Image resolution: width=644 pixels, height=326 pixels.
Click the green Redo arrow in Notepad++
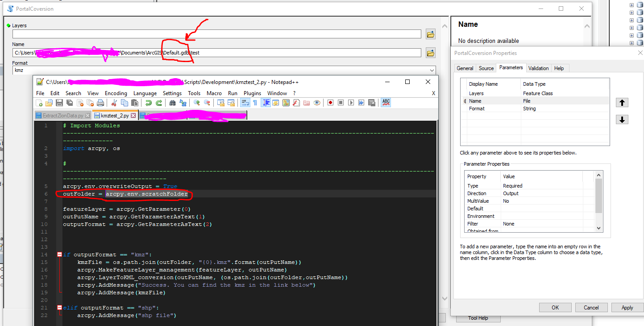159,103
